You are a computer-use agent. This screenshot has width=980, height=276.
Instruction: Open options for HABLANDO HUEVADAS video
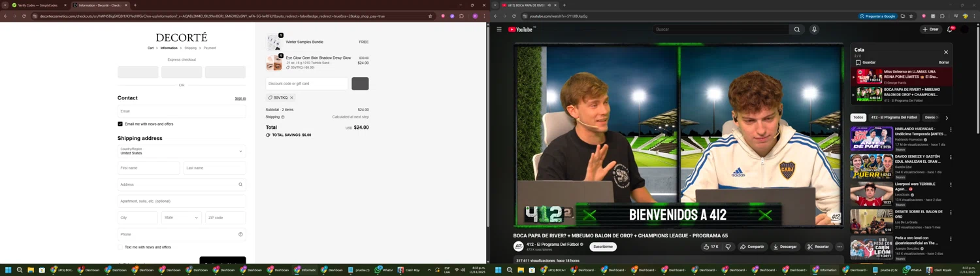point(951,129)
